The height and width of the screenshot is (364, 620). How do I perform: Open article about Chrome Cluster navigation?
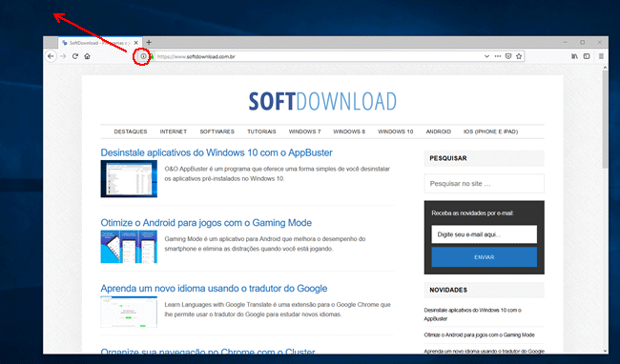[208, 351]
